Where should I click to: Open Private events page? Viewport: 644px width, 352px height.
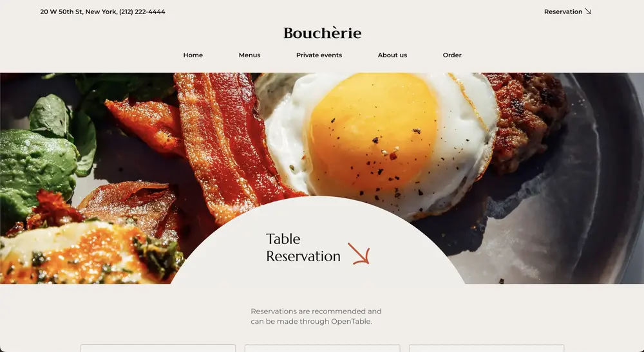[319, 55]
